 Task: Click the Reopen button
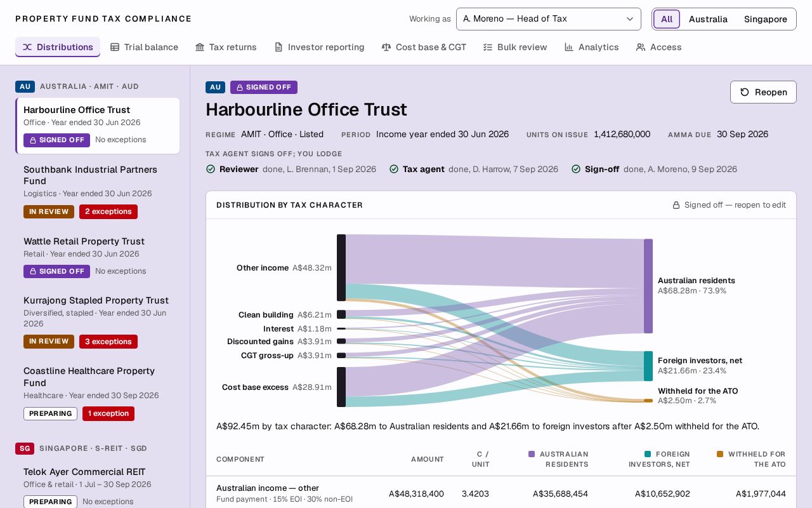tap(763, 92)
